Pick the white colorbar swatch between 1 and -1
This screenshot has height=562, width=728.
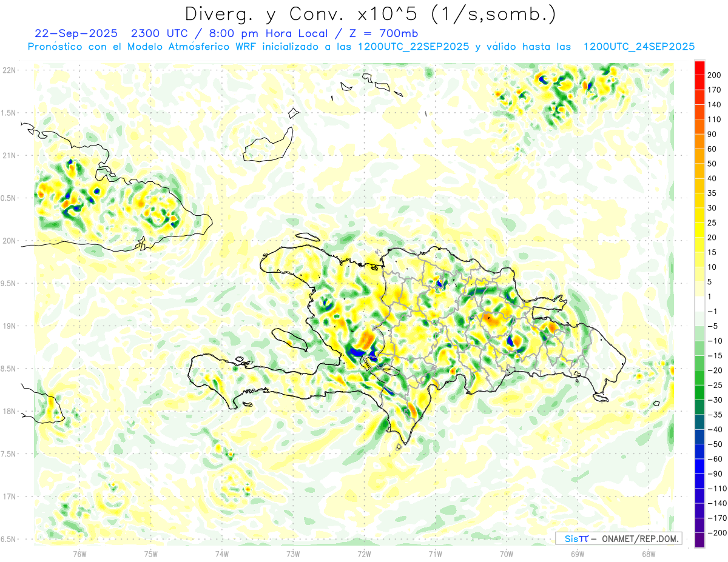point(699,304)
